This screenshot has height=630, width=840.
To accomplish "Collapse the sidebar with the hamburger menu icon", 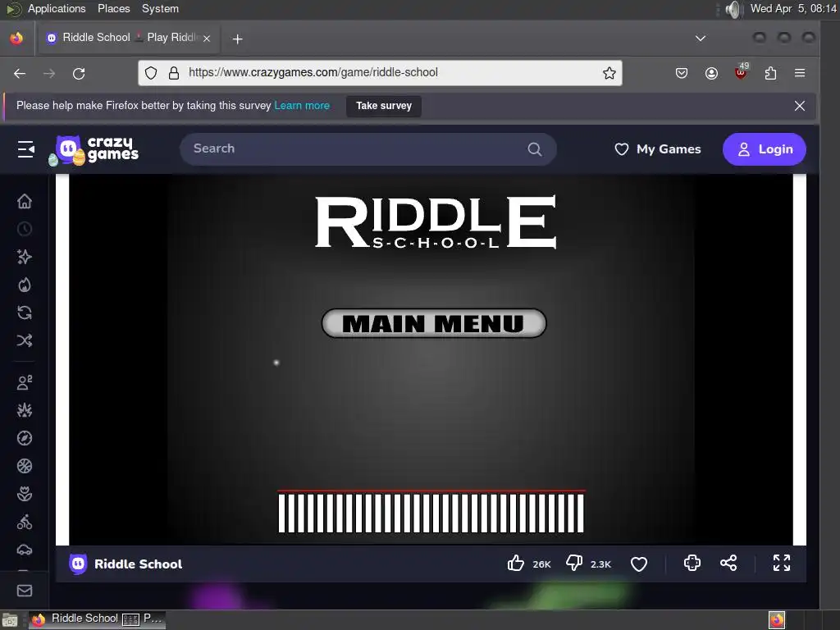I will [25, 149].
